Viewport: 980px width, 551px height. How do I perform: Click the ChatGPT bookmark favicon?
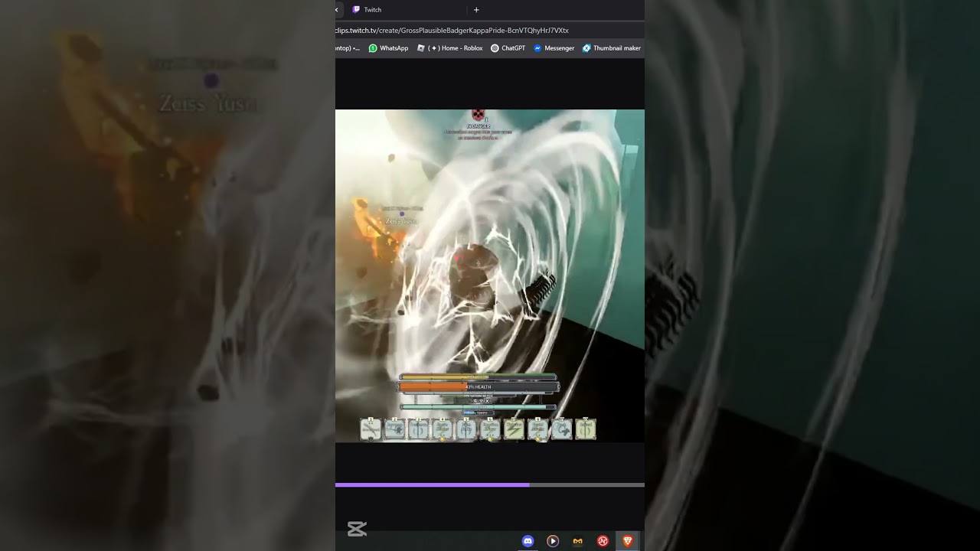coord(495,48)
